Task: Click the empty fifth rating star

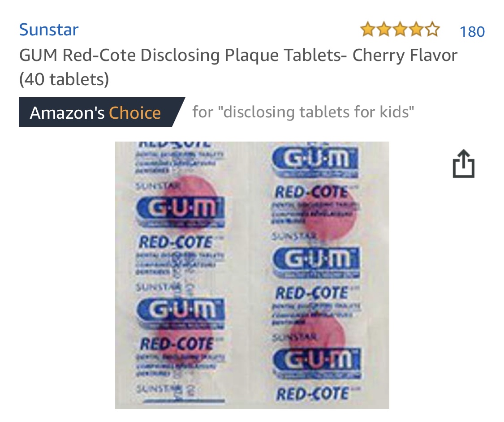Action: 432,30
